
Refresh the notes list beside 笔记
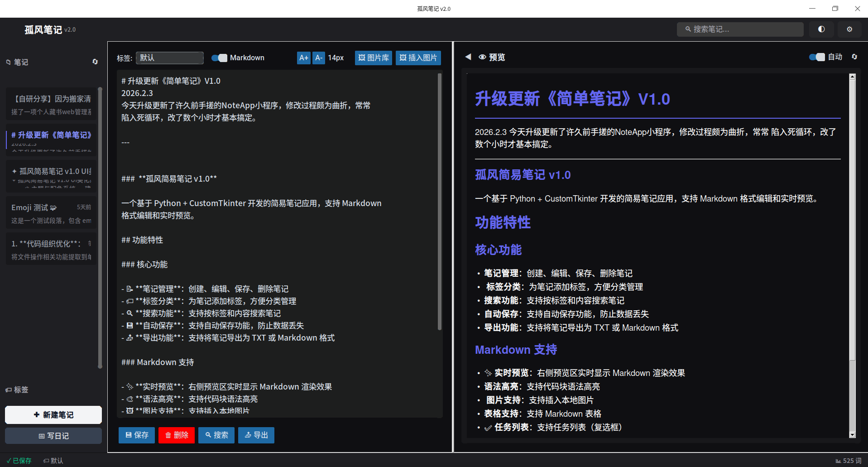(x=95, y=62)
